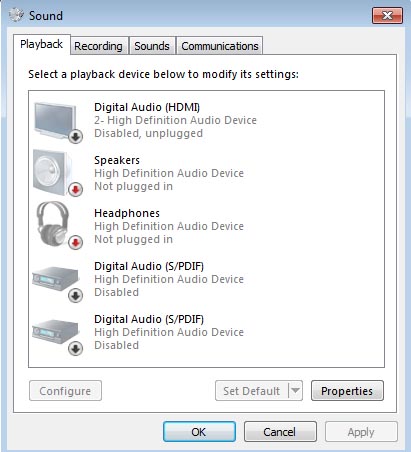Image resolution: width=411 pixels, height=452 pixels.
Task: Click the first S/PDIF receiver icon
Action: (x=55, y=279)
